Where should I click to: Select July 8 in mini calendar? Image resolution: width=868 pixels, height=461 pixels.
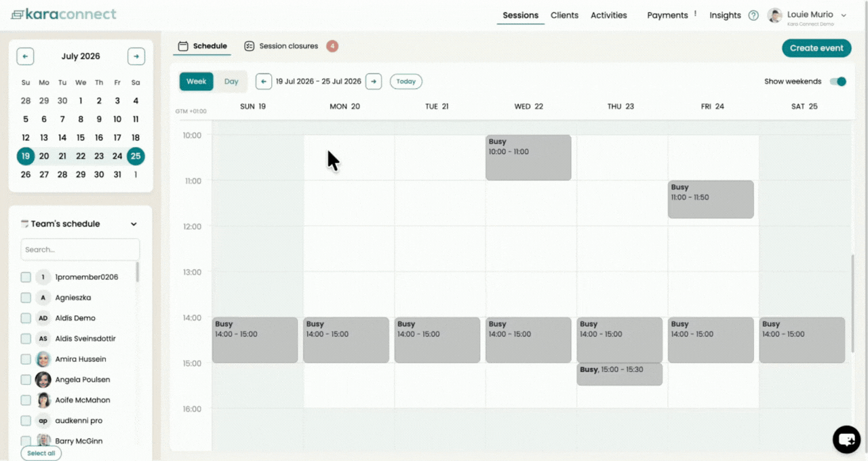81,119
